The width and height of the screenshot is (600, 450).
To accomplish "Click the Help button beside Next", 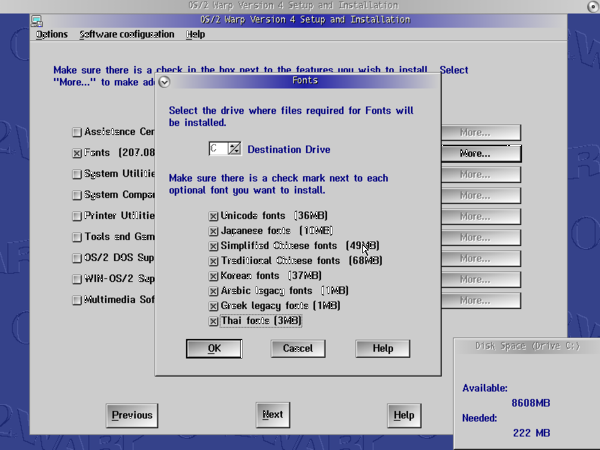I will coord(404,415).
